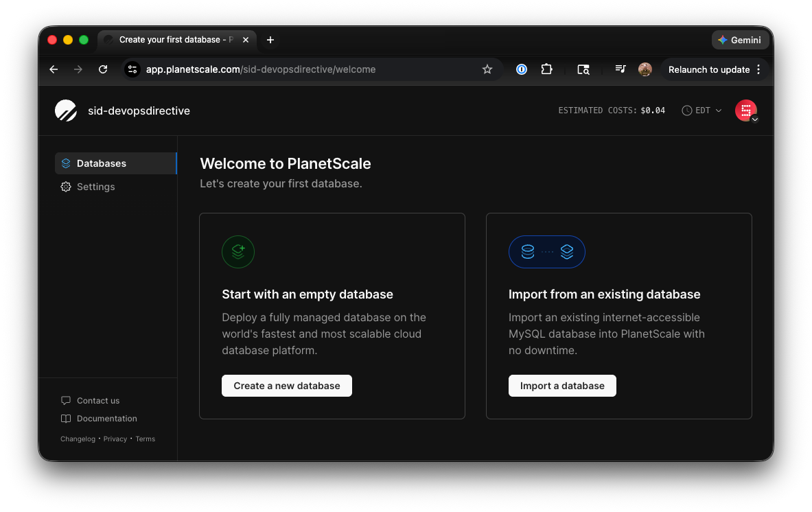
Task: Click the 1Password extension icon
Action: [522, 69]
